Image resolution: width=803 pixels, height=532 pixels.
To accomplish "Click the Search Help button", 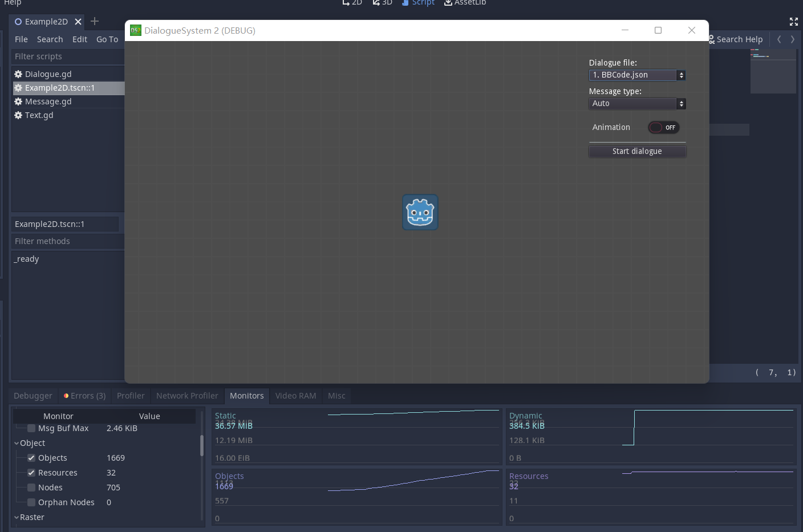I will (736, 39).
